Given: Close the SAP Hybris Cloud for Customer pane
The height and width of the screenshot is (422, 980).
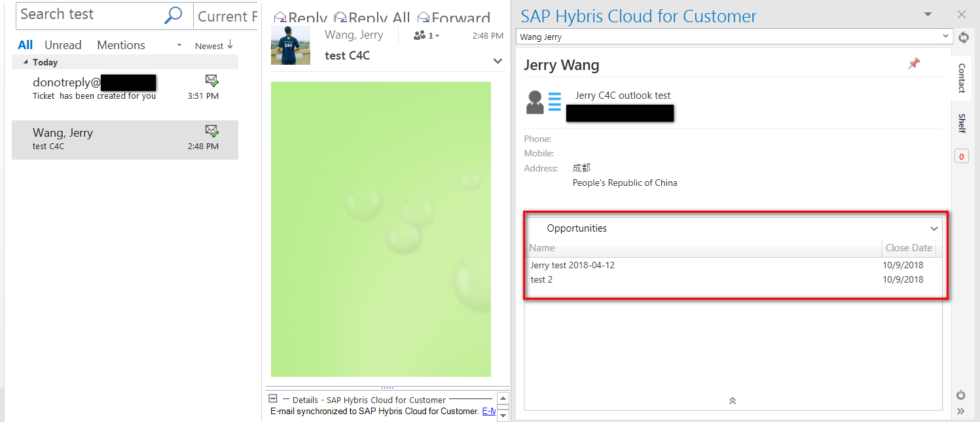Looking at the screenshot, I should coord(961,14).
